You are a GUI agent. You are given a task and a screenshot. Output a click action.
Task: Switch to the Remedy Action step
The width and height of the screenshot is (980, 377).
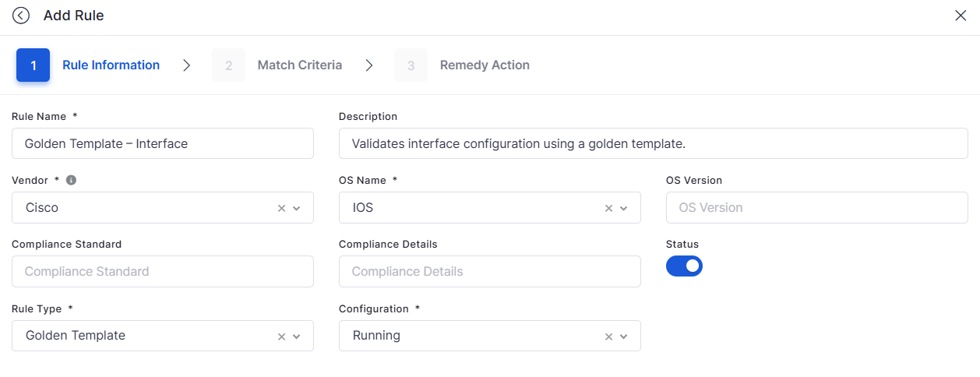pos(484,65)
